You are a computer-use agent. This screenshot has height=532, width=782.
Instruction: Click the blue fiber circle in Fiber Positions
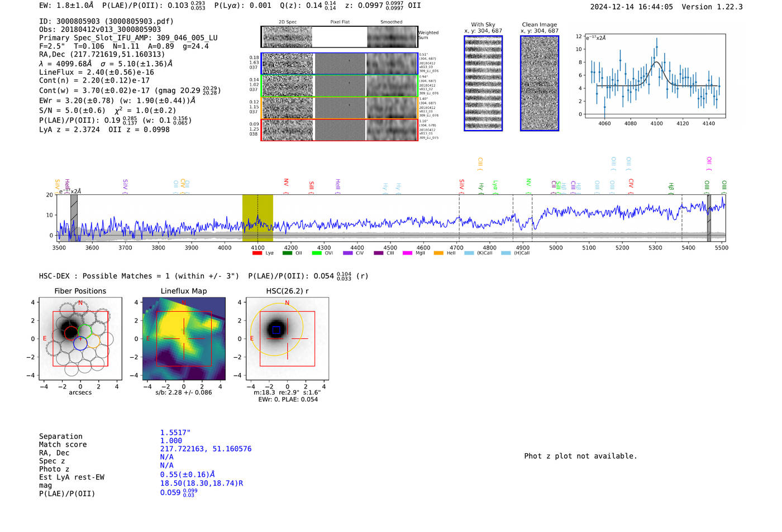click(80, 343)
